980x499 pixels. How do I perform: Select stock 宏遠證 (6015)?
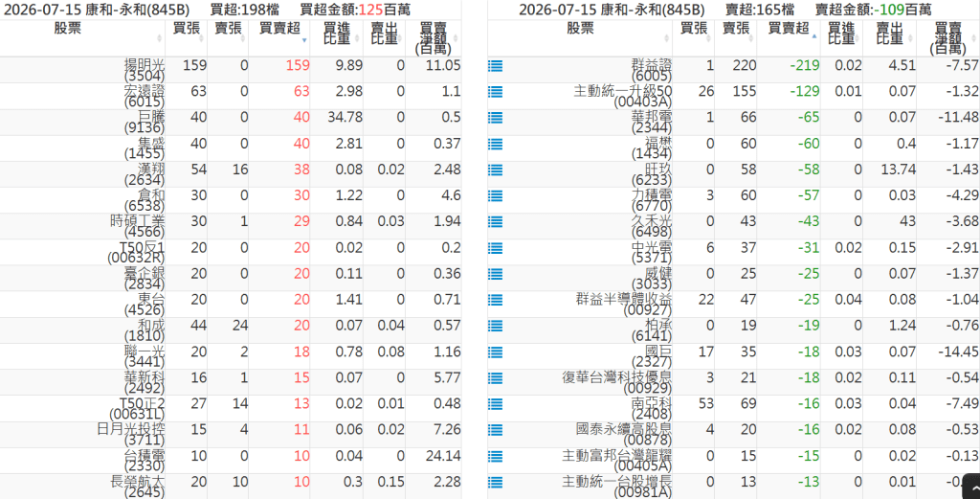point(145,97)
